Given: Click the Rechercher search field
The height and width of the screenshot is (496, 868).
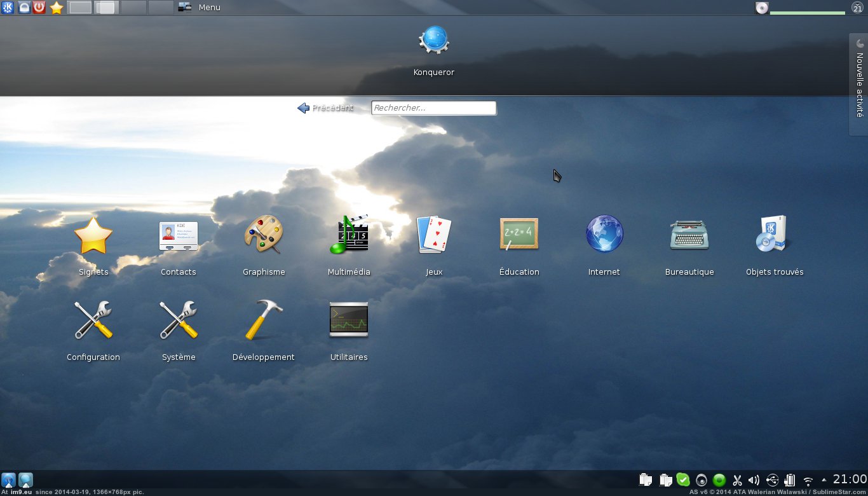Looking at the screenshot, I should pyautogui.click(x=433, y=108).
